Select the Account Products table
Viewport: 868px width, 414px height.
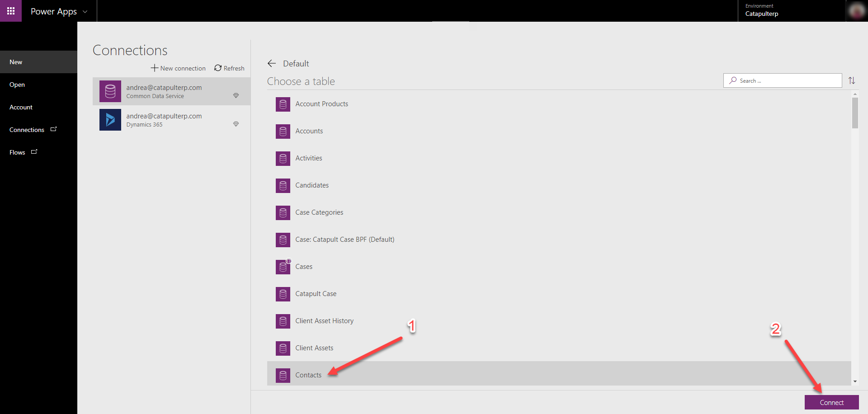pos(559,104)
